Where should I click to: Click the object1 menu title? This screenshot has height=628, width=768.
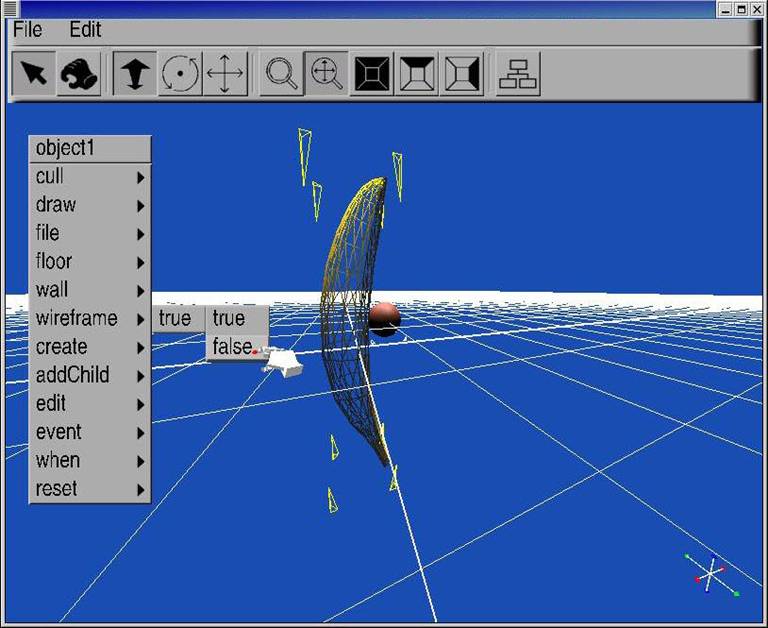90,148
